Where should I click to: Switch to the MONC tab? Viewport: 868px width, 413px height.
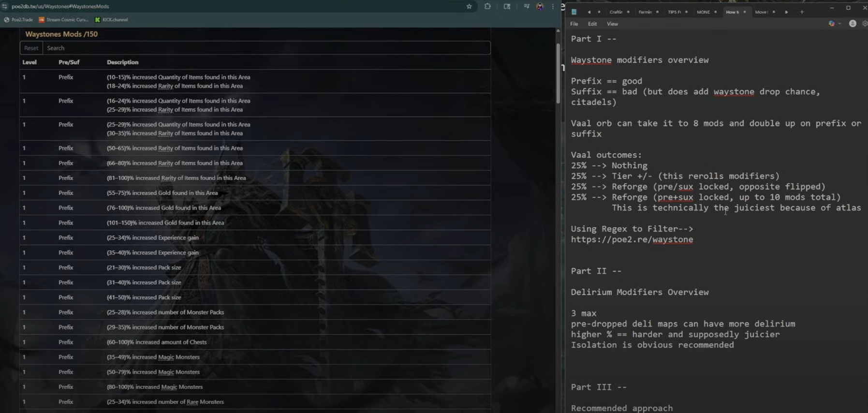click(703, 12)
